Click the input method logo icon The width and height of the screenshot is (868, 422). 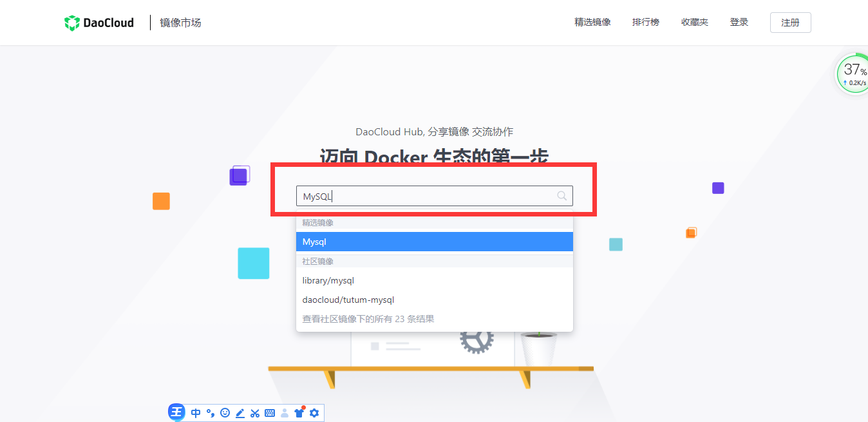(x=176, y=412)
